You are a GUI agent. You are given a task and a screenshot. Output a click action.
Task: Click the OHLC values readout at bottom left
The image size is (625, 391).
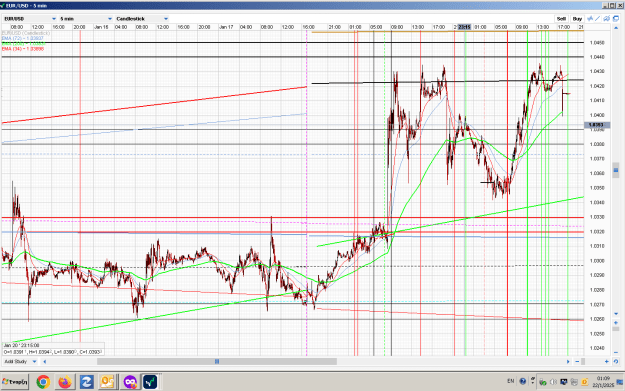click(x=53, y=352)
